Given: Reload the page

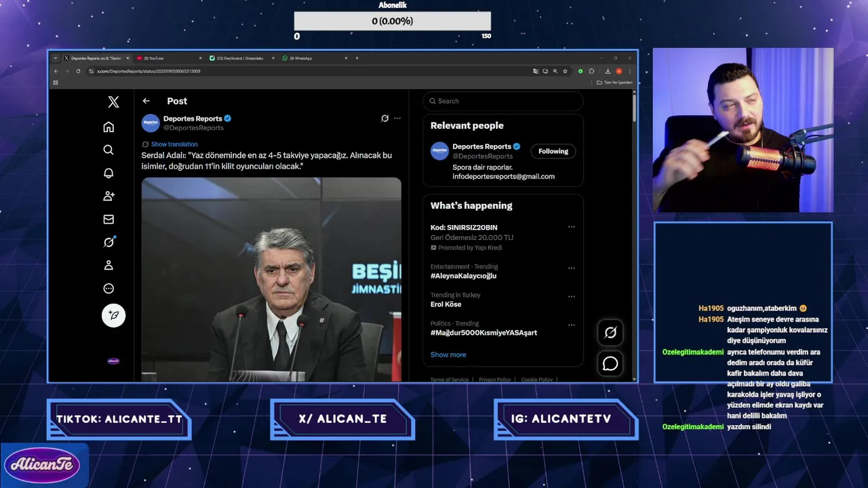Looking at the screenshot, I should tap(78, 71).
